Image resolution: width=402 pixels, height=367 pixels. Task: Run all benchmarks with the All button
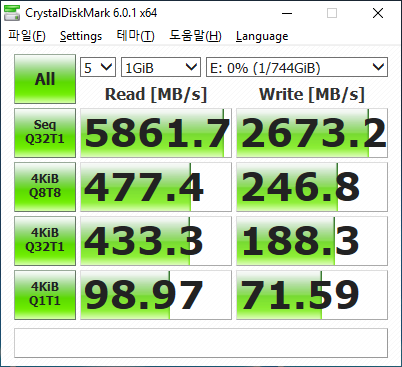click(x=45, y=79)
